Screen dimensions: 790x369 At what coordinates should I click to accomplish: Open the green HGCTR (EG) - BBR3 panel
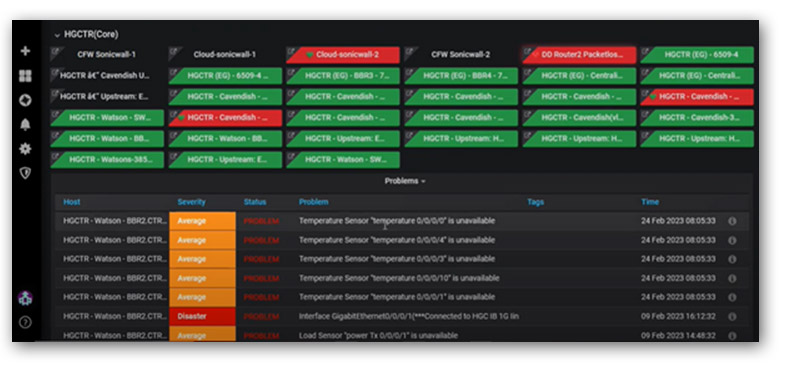343,76
